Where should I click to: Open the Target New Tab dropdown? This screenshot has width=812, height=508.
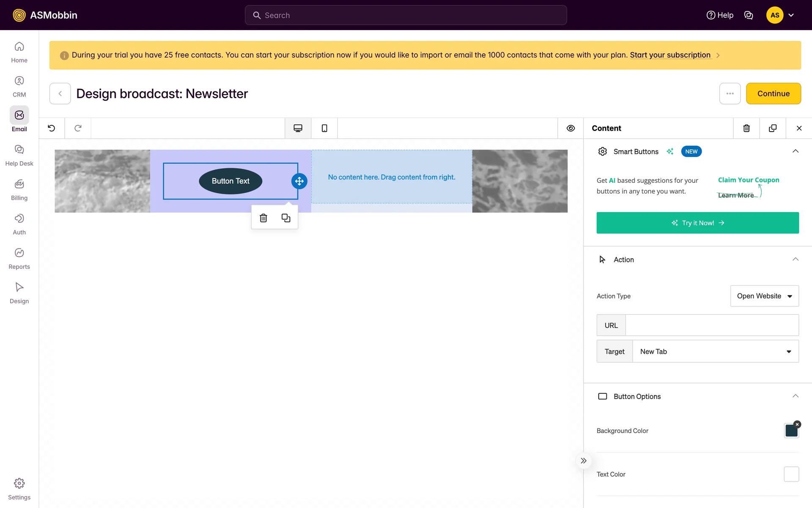715,351
